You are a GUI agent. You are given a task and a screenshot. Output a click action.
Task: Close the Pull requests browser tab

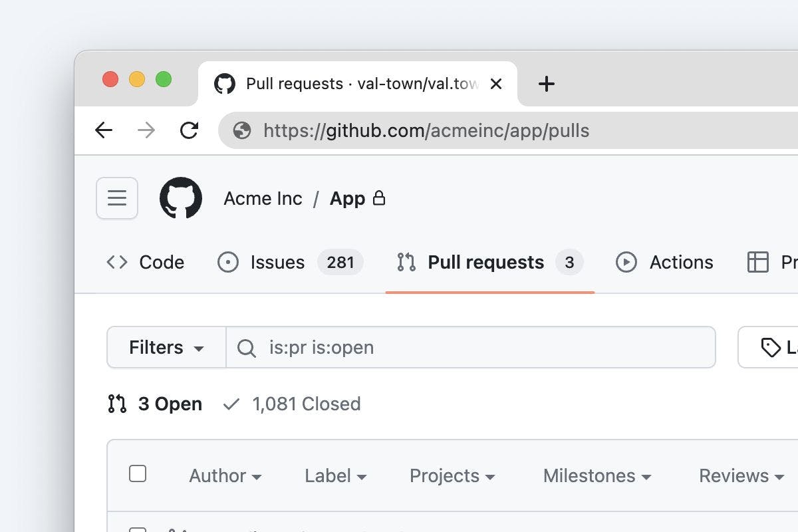496,84
